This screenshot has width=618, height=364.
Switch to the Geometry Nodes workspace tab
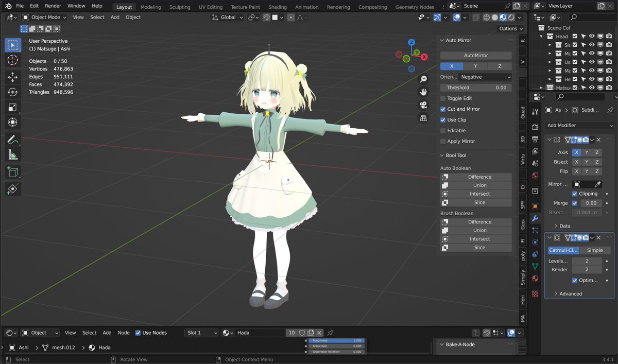pyautogui.click(x=415, y=7)
